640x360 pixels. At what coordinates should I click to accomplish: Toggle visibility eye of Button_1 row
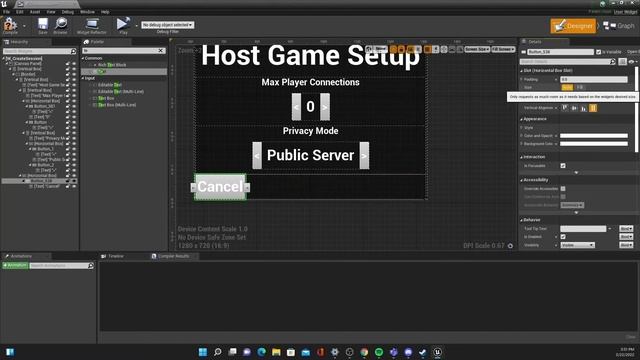coord(74,149)
